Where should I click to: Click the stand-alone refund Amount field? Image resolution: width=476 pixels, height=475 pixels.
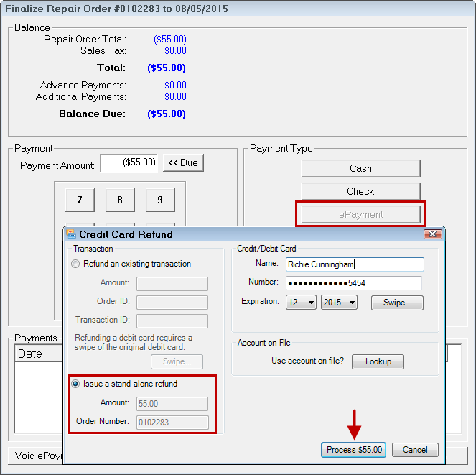tap(172, 404)
